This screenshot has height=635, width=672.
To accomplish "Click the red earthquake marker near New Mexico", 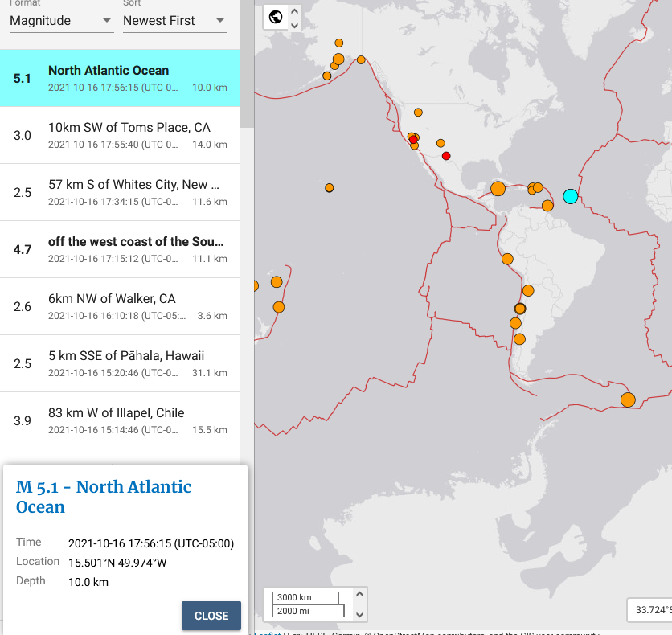I will (446, 156).
